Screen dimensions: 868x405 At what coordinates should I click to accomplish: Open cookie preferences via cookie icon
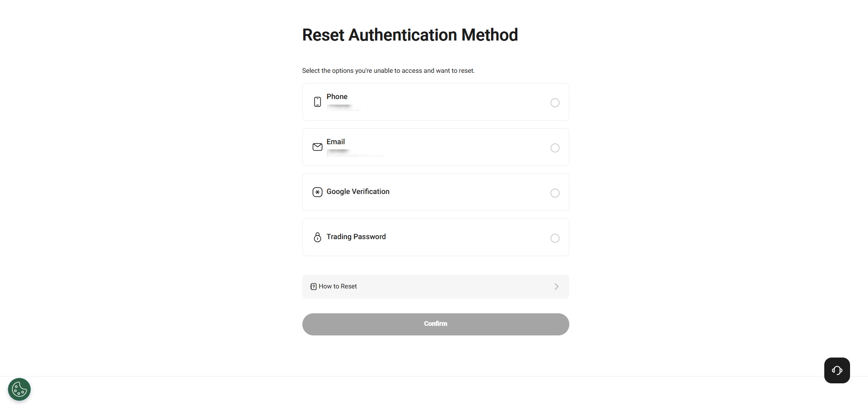point(19,390)
